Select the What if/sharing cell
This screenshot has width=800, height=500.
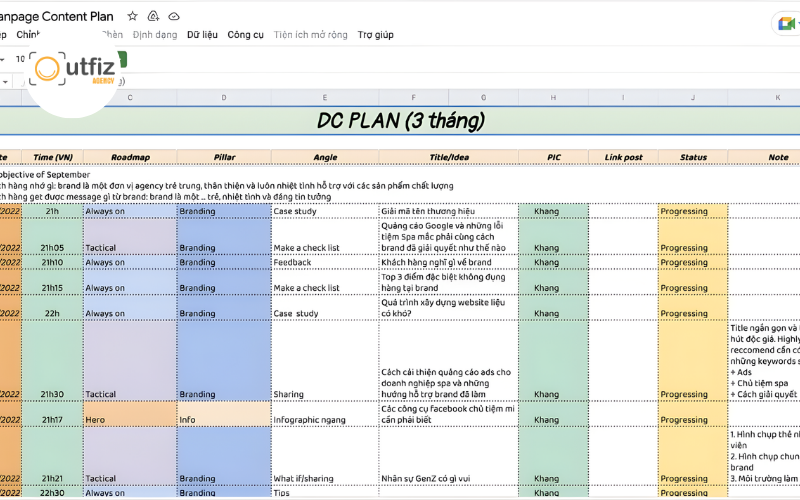(325, 456)
